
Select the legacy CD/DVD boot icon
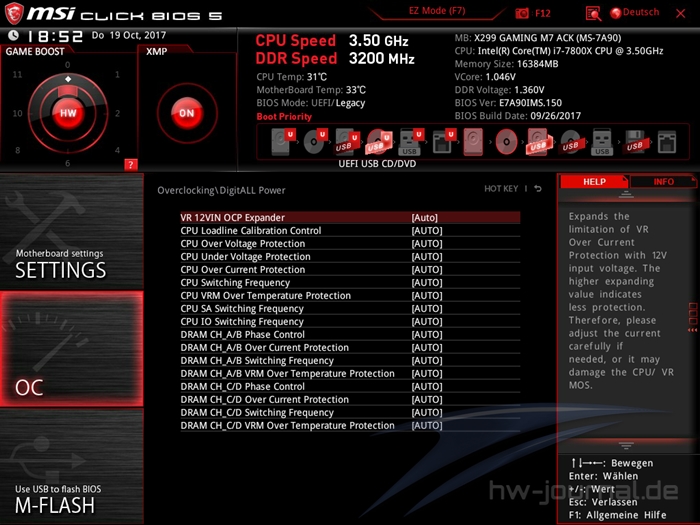[x=506, y=142]
